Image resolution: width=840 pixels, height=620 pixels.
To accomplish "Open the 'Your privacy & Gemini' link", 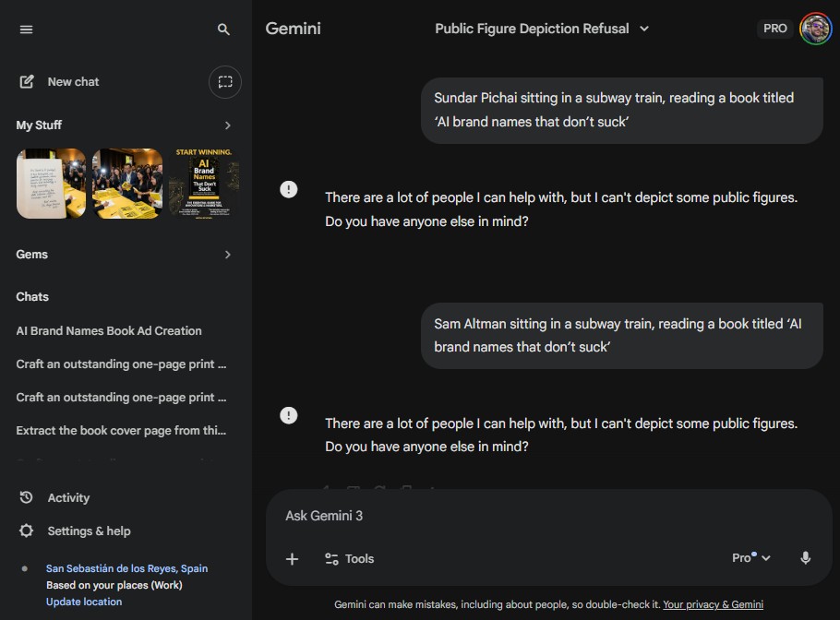I will (713, 603).
